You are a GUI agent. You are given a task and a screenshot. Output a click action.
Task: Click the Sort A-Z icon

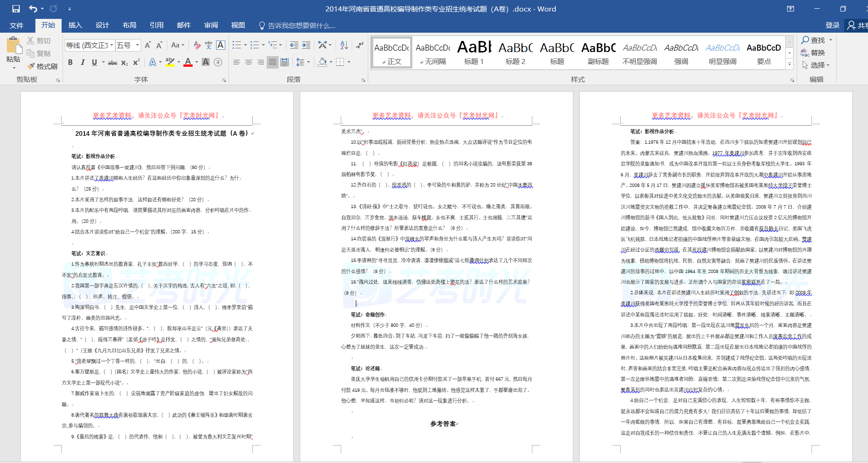pyautogui.click(x=344, y=45)
